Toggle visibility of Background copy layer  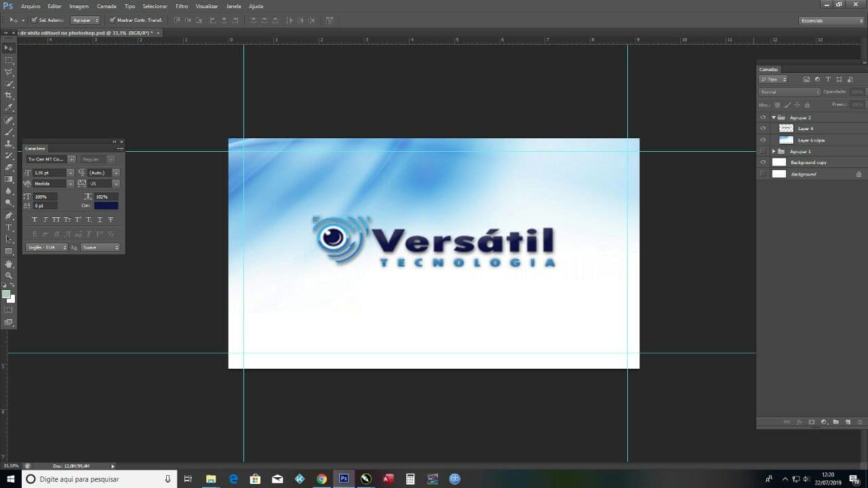[x=763, y=163]
